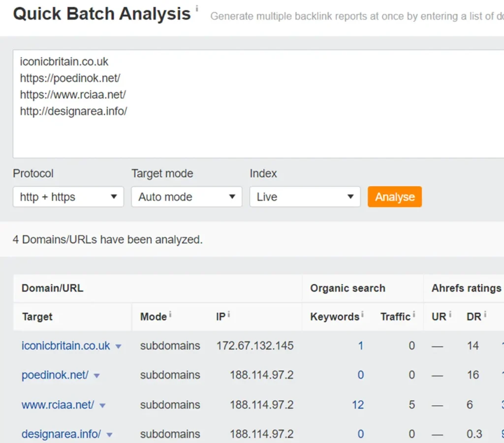This screenshot has height=443, width=504.
Task: Expand the arrow menu next to poedinok.net/
Action: [x=96, y=376]
